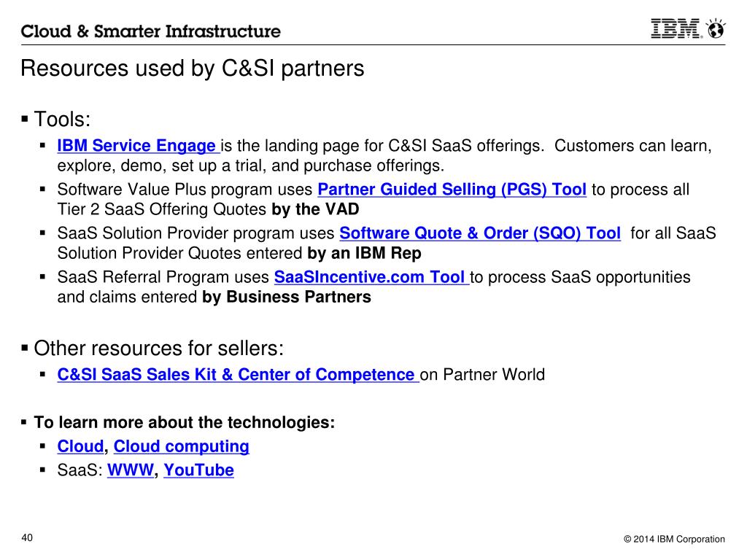
Task: Click the IBM logo
Action: point(676,28)
